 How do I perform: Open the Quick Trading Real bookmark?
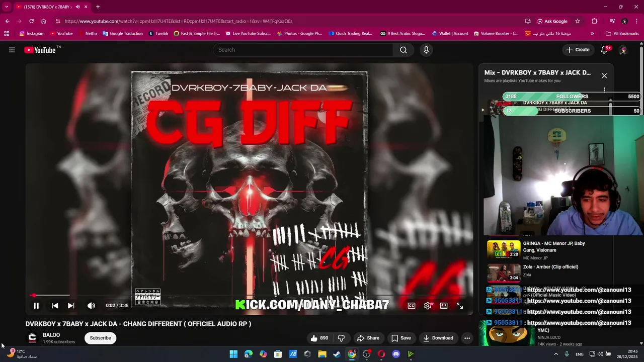click(350, 34)
